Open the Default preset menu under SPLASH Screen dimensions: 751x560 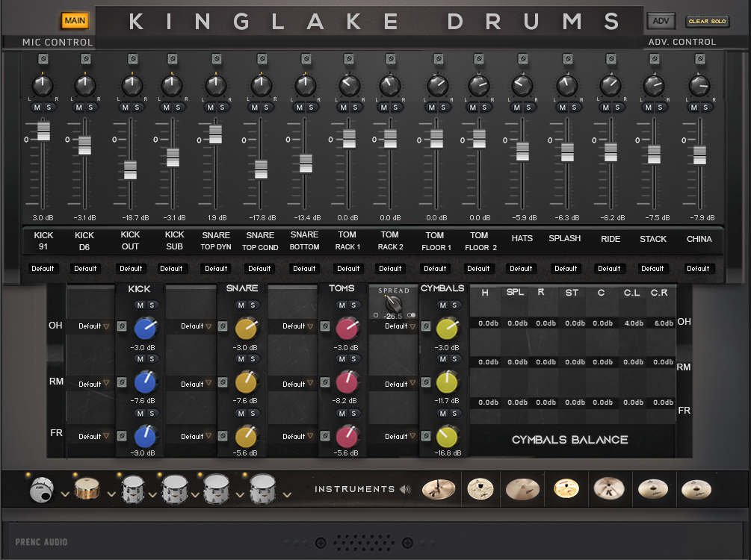[566, 269]
